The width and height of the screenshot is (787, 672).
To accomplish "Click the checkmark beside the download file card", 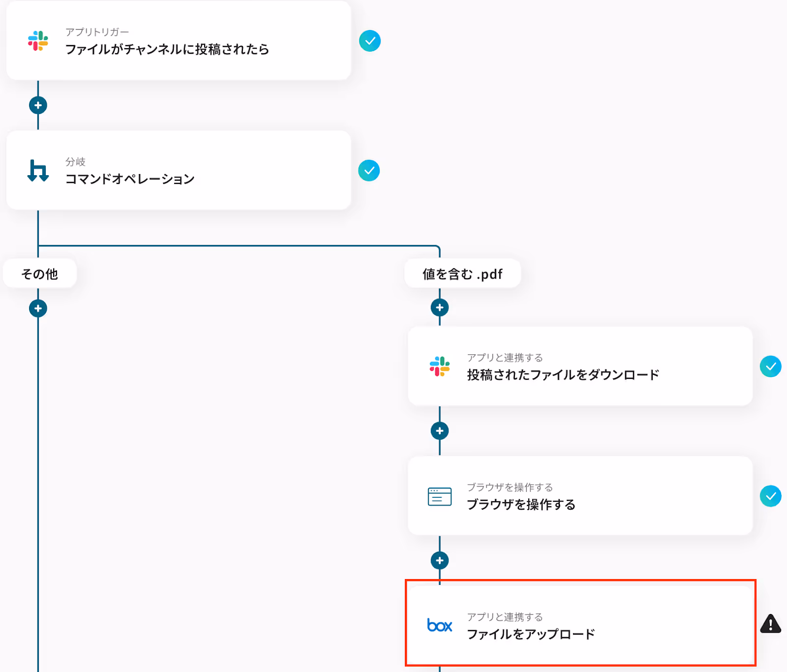I will click(771, 367).
